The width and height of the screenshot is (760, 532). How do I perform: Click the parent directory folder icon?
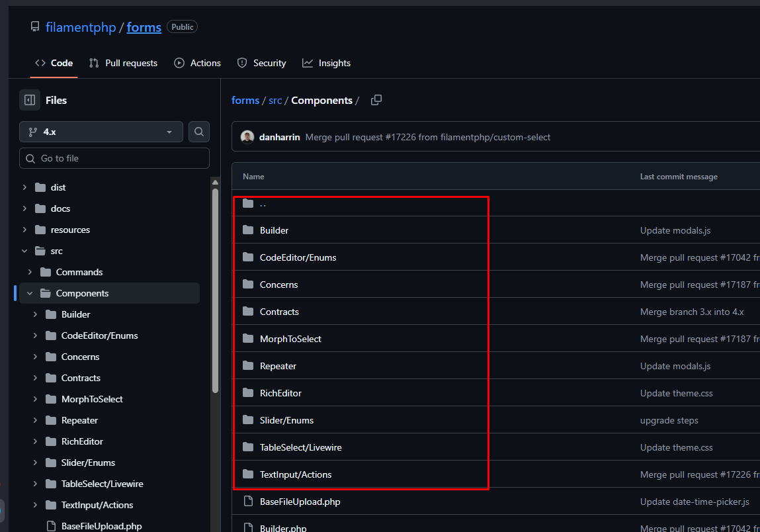248,203
